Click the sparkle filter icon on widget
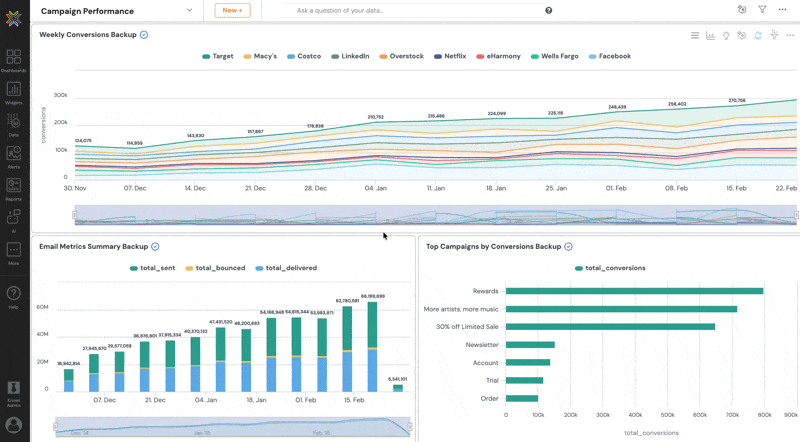 (x=774, y=35)
